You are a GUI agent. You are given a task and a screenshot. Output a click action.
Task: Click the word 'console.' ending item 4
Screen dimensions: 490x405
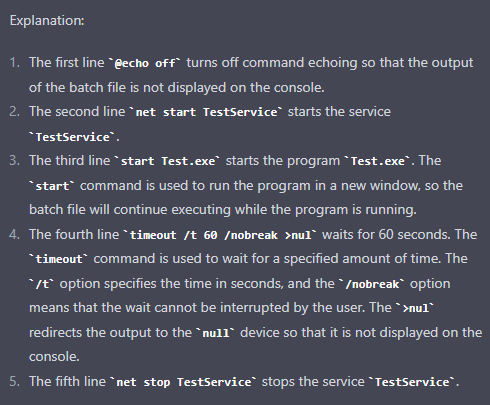[x=54, y=357]
